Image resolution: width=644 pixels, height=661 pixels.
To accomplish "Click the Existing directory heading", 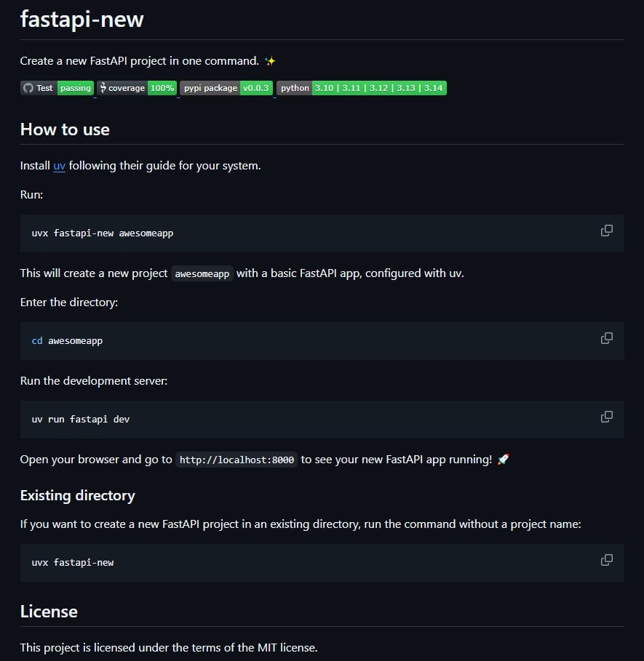I will tap(78, 495).
